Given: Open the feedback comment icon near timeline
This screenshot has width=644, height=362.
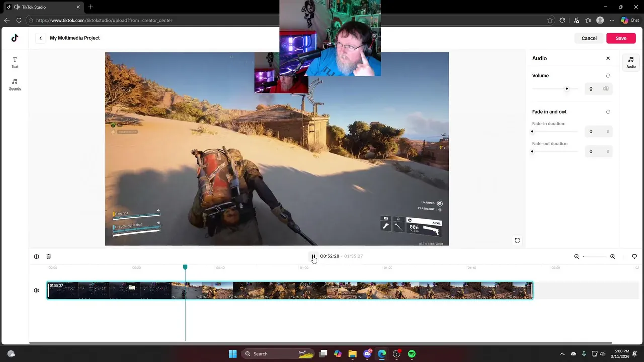Looking at the screenshot, I should (634, 257).
